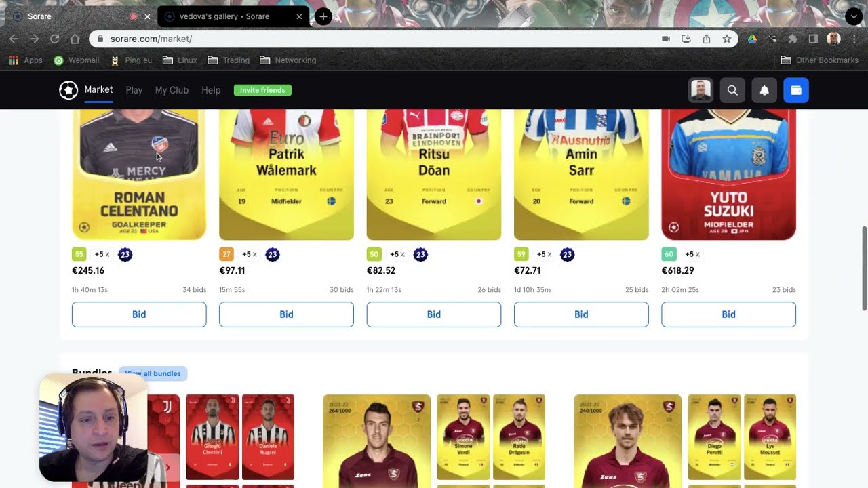868x488 pixels.
Task: Open the Chrome extensions puzzle icon
Action: tap(793, 39)
